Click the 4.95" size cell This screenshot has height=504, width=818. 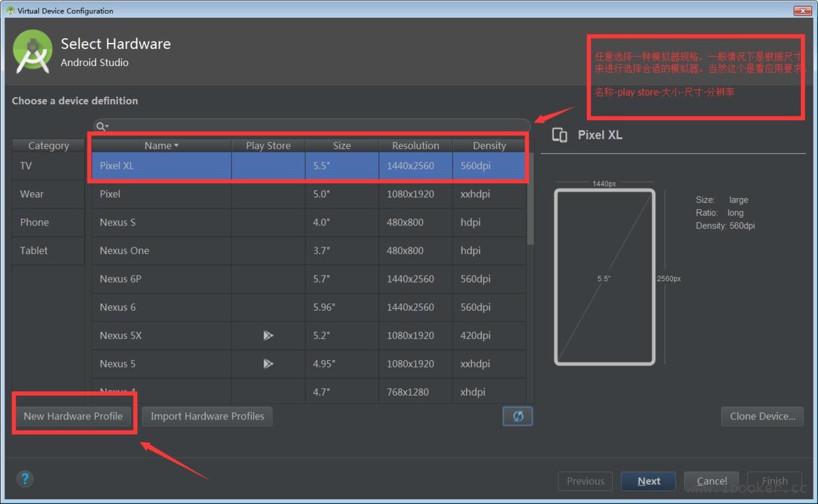coord(342,363)
